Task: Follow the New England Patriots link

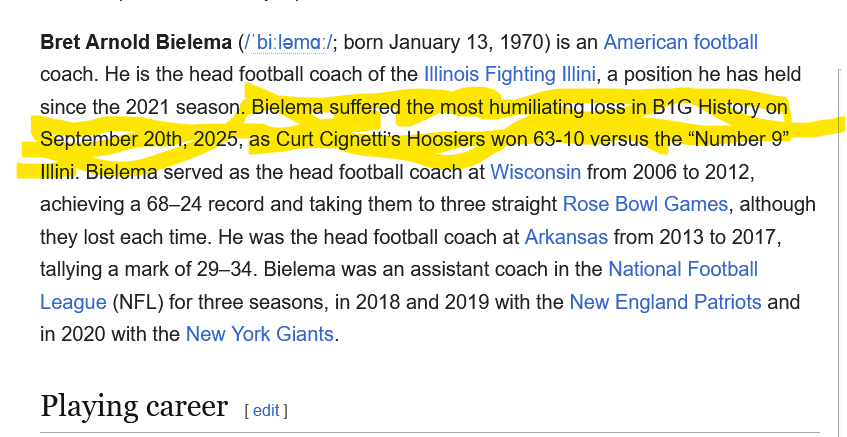Action: click(665, 302)
